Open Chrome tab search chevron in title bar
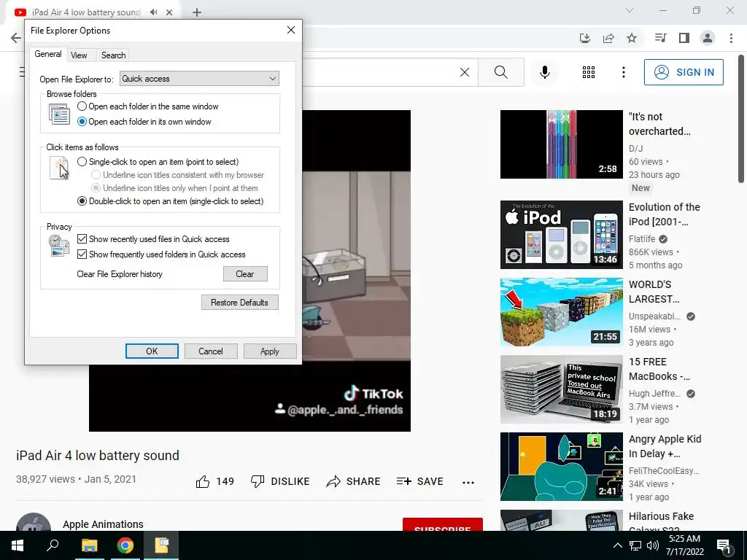Viewport: 747px width, 560px height. 630,10
